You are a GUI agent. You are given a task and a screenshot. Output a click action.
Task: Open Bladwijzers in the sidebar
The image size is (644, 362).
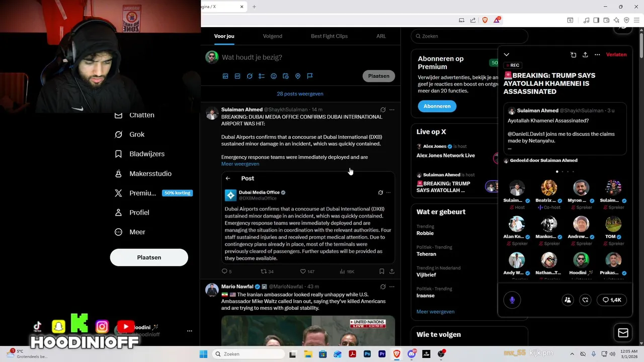click(x=139, y=154)
